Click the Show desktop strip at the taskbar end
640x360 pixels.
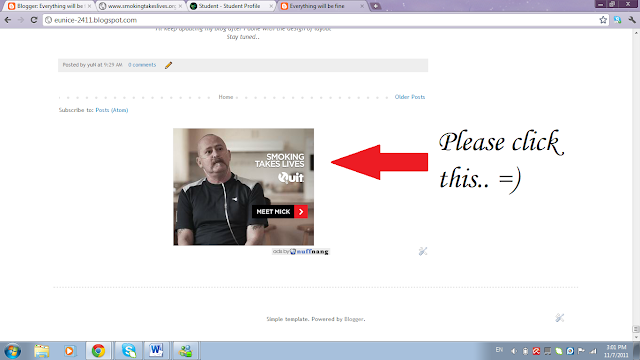point(636,351)
